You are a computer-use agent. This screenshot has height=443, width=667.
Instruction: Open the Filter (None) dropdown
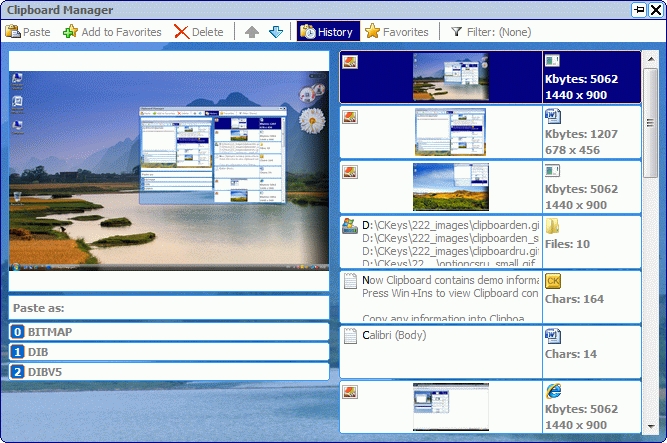490,32
